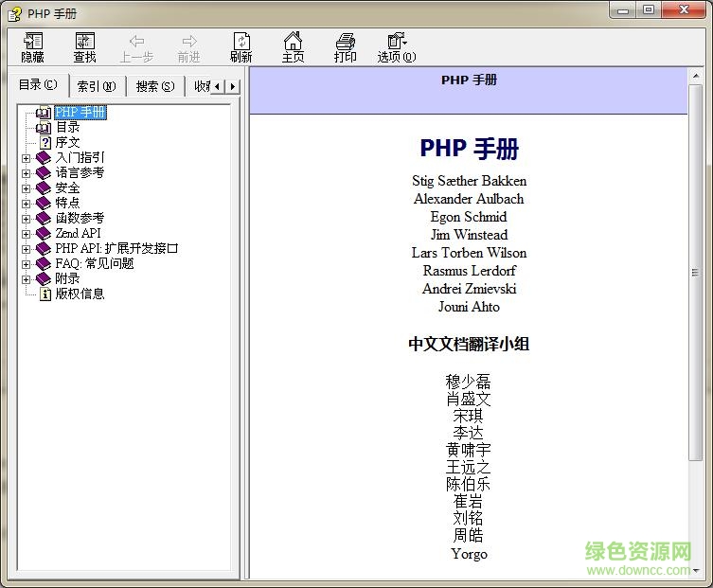
Task: Select the 版权信息 tree item
Action: tap(80, 294)
